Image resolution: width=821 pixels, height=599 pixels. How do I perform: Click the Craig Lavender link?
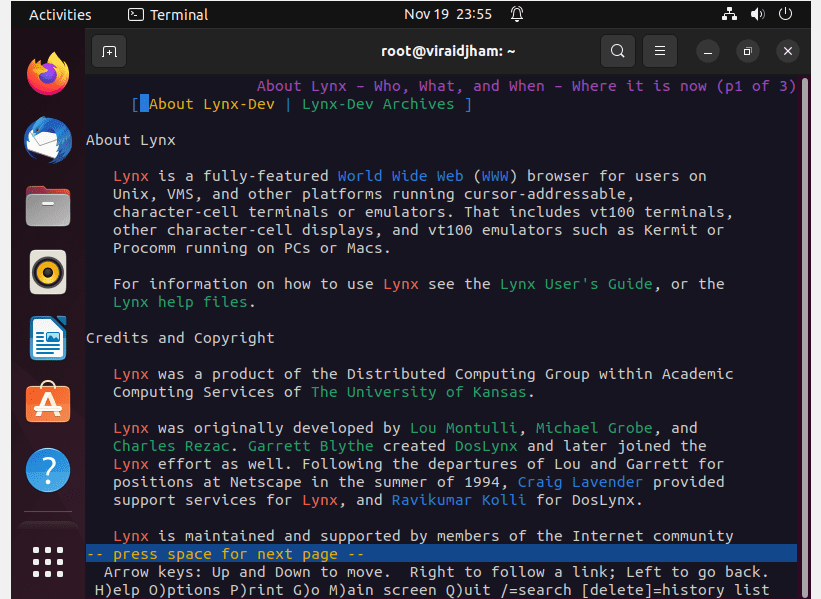tap(581, 482)
